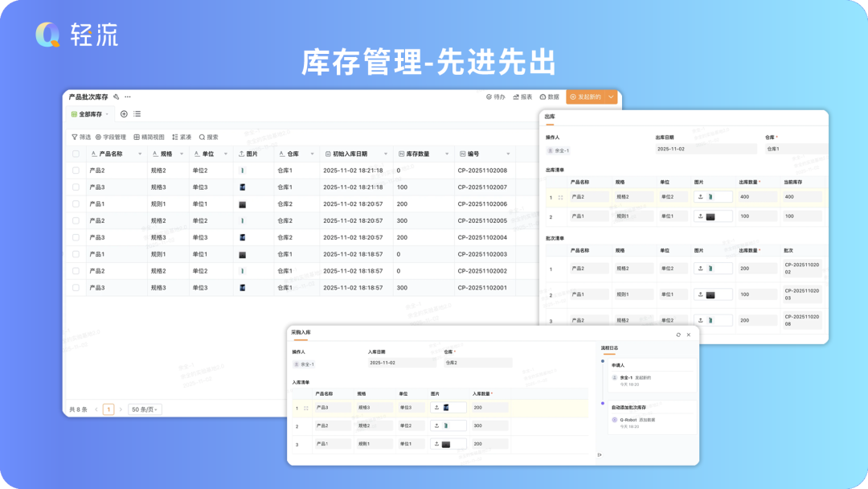This screenshot has height=489, width=868.
Task: Open image thumbnail in row CP-20251102006
Action: 243,204
